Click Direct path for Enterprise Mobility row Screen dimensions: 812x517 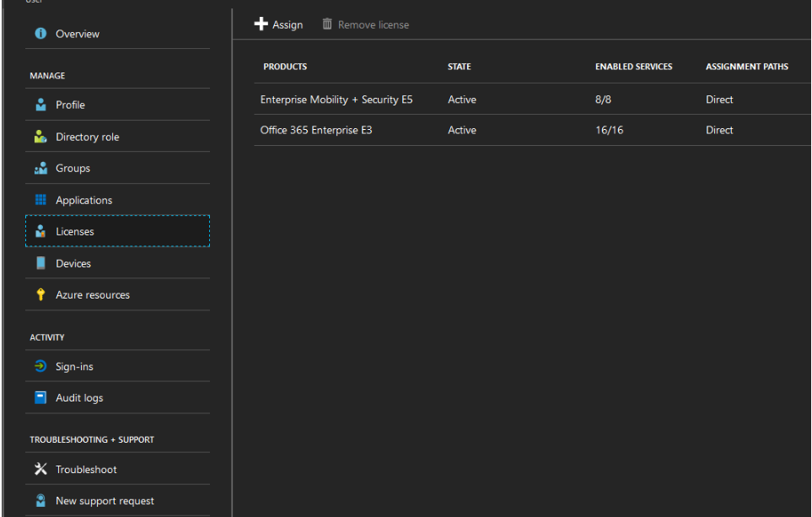[719, 100]
